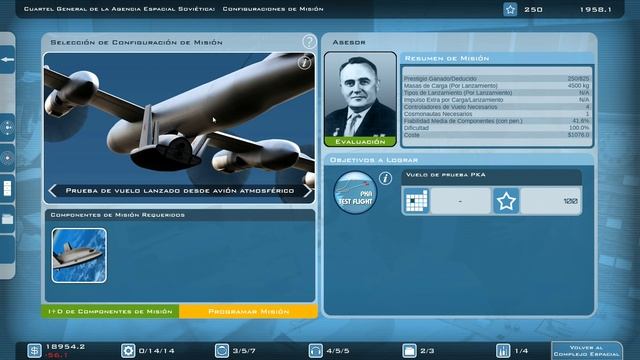Click the back arrow in left sidebar
640x360 pixels.
(7, 60)
